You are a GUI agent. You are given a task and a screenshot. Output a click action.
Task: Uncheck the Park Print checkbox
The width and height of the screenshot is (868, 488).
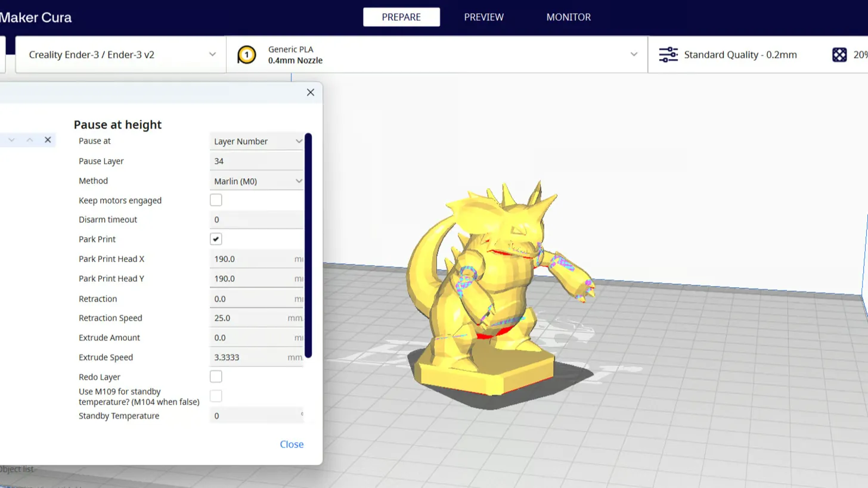(216, 239)
